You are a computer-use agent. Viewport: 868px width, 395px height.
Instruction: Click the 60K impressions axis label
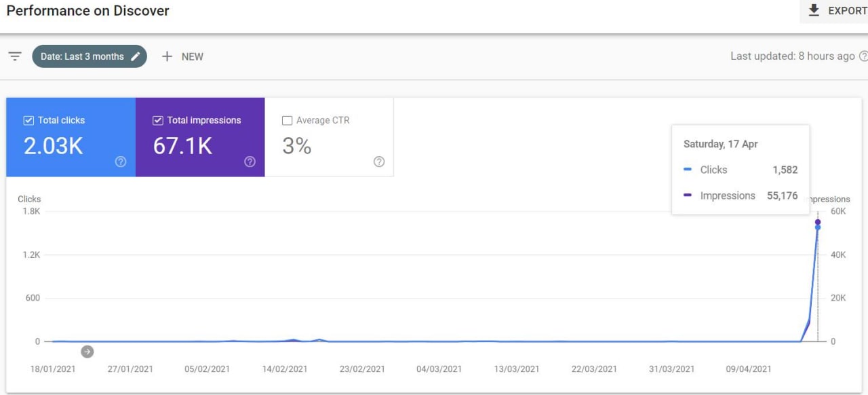[839, 211]
